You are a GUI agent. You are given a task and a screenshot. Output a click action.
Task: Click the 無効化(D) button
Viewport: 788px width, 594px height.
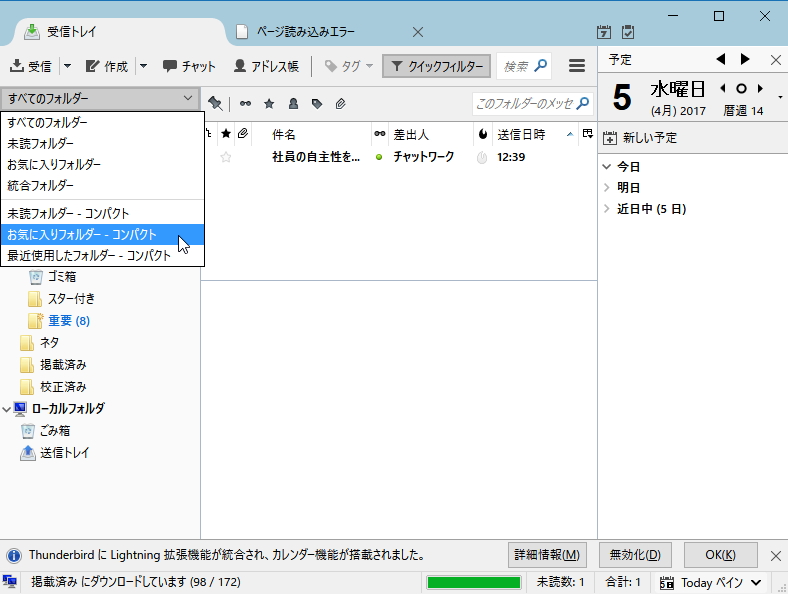tap(635, 555)
